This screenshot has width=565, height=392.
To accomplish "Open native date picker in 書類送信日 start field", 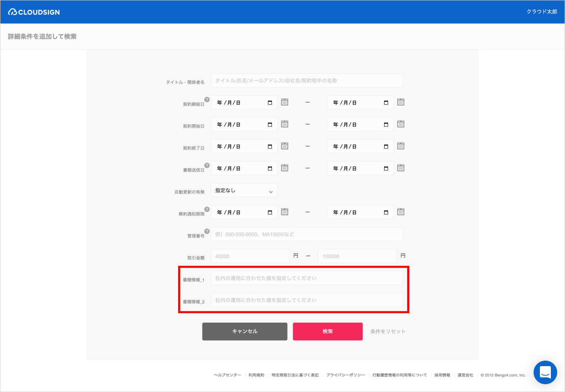I will [270, 169].
